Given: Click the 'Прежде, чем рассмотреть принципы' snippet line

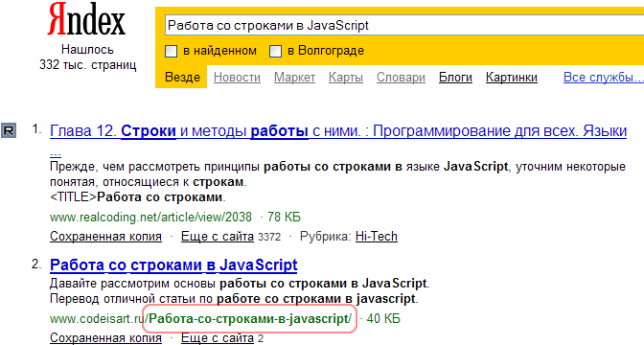Looking at the screenshot, I should [x=337, y=167].
